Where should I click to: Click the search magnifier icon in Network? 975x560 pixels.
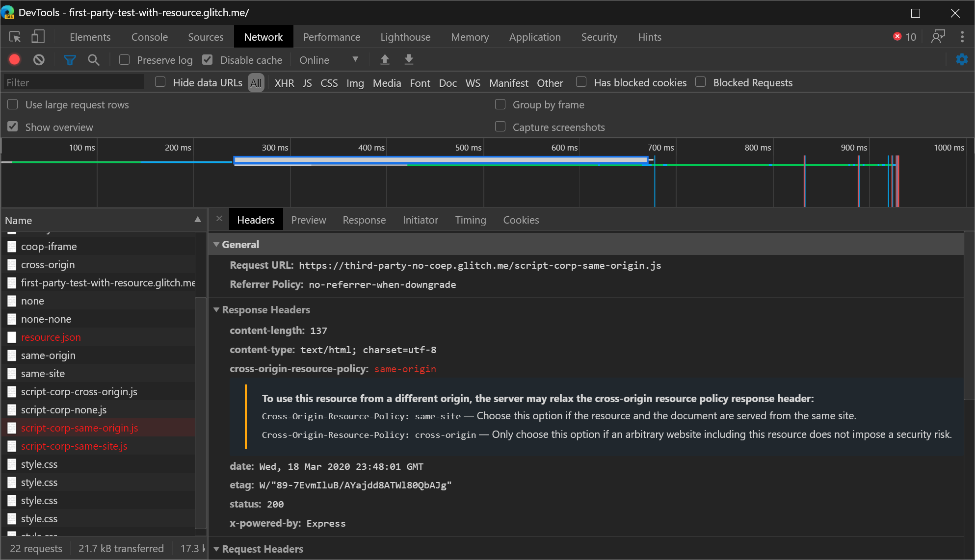(x=94, y=60)
